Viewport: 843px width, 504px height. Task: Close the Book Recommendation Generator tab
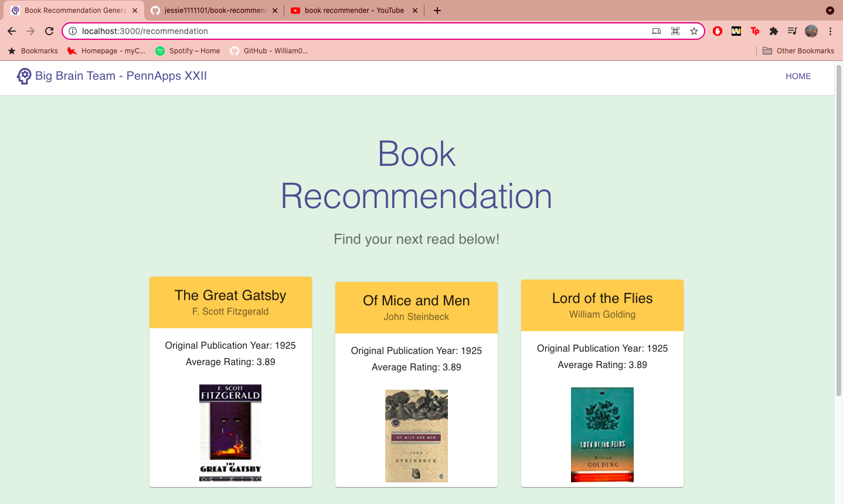135,11
